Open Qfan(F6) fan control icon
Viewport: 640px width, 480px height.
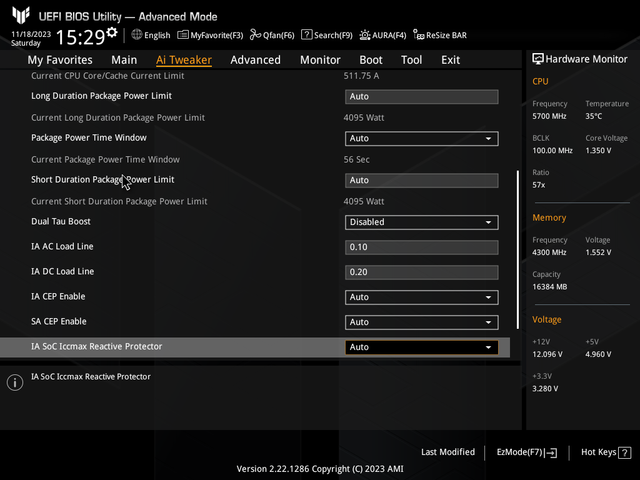(256, 35)
